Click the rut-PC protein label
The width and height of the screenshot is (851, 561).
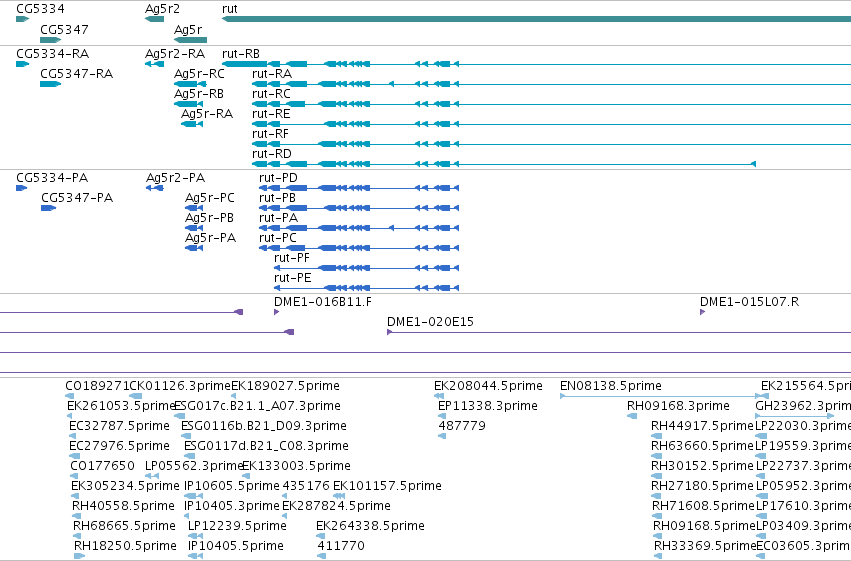click(278, 238)
